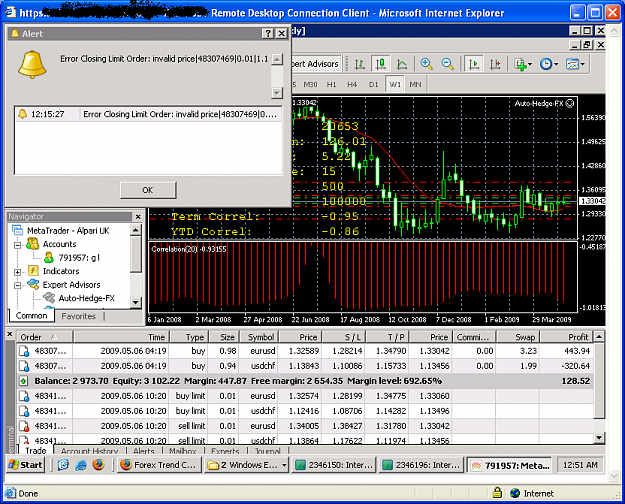This screenshot has height=504, width=625.
Task: Click the Expert Advisors hat icon
Action: pos(33,284)
